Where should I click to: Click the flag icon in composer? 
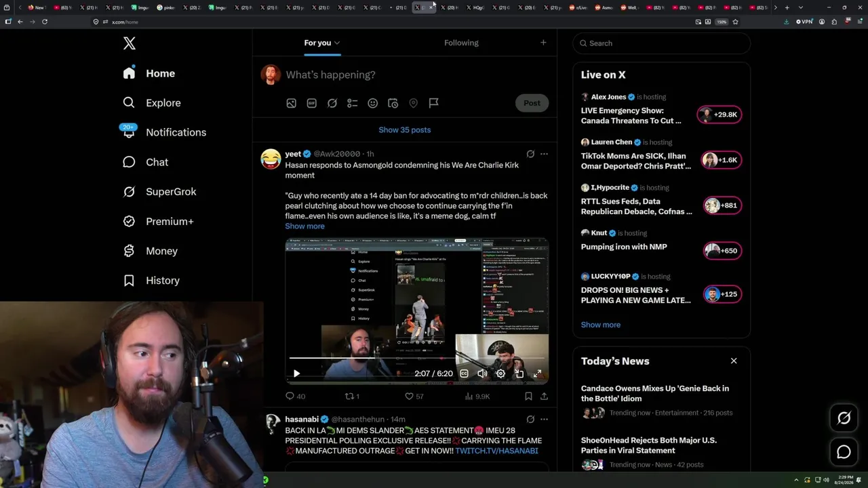(433, 103)
